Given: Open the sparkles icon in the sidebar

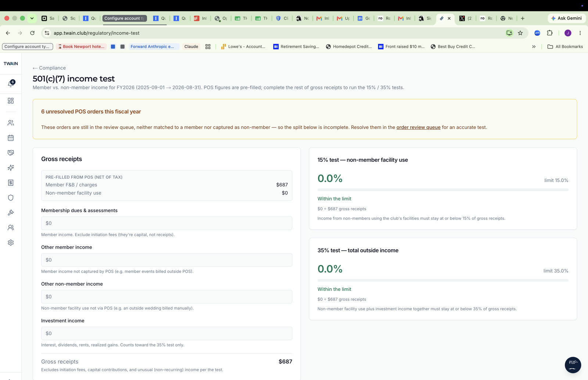Looking at the screenshot, I should [11, 168].
